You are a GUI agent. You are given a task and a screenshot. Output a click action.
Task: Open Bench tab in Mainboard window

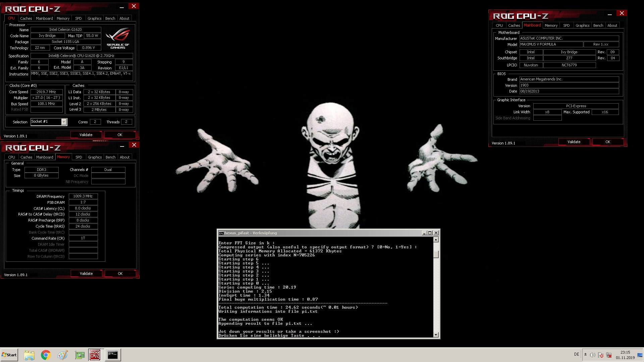pyautogui.click(x=598, y=25)
